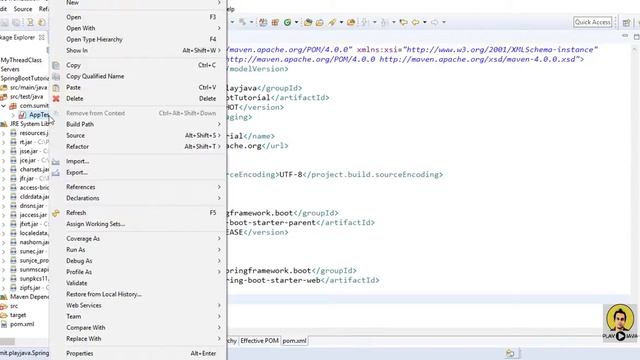Open the Replace With submenu

(138, 338)
